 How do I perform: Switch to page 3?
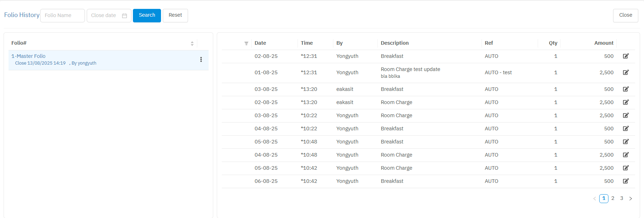(622, 198)
